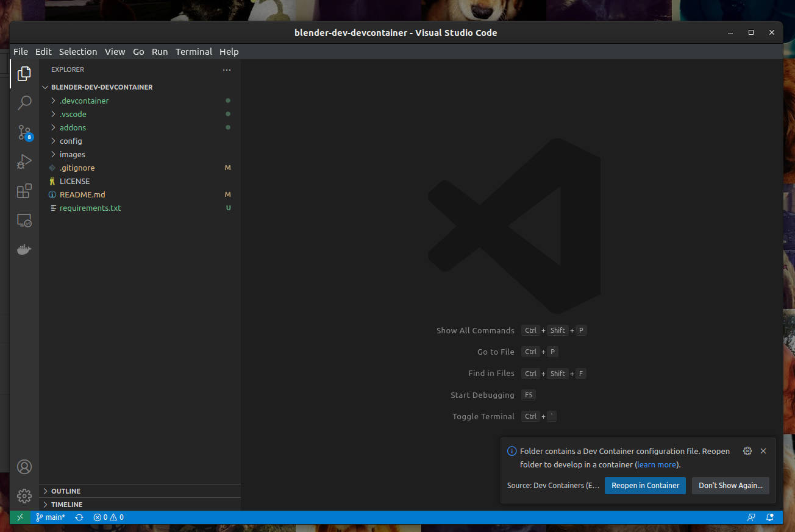Screen dimensions: 795x532
Task: Click Synchronize Changes icon in status bar
Action: [79, 517]
